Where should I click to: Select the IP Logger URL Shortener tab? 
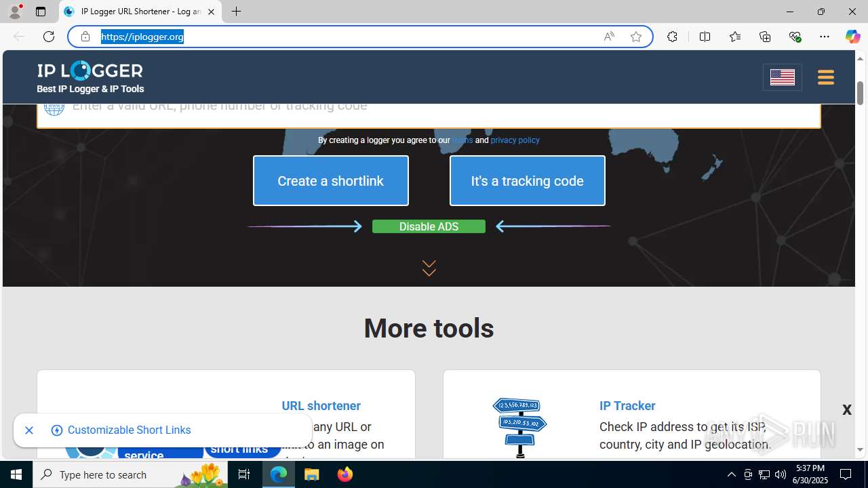[140, 12]
